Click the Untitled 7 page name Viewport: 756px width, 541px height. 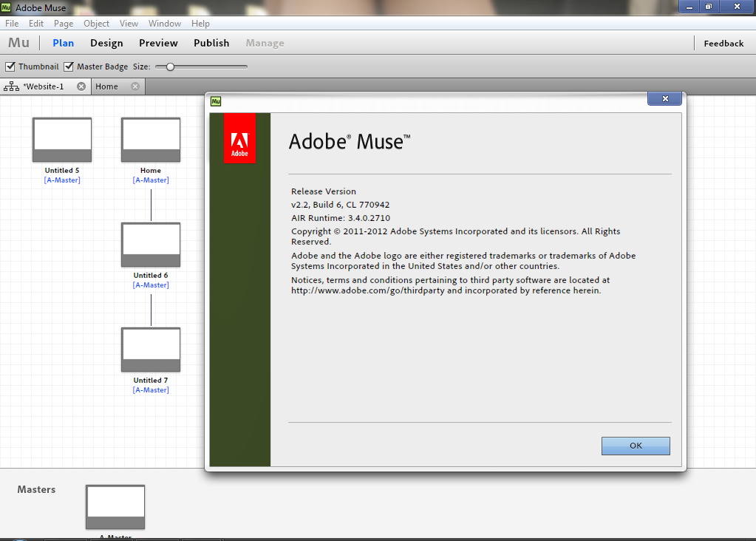(151, 381)
